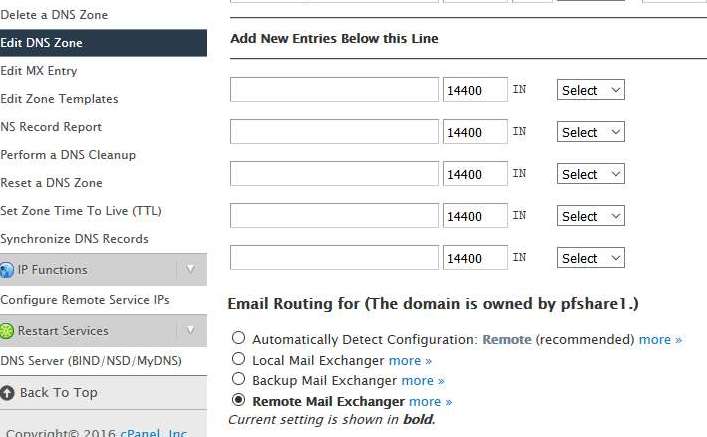Viewport: 707px width, 437px height.
Task: Open the fifth record type Select dropdown
Action: click(x=591, y=258)
